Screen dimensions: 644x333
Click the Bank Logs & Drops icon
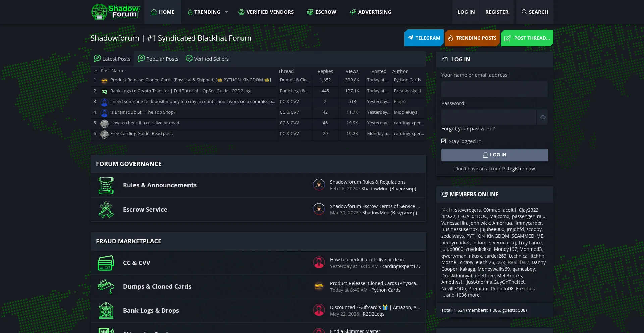pos(106,311)
